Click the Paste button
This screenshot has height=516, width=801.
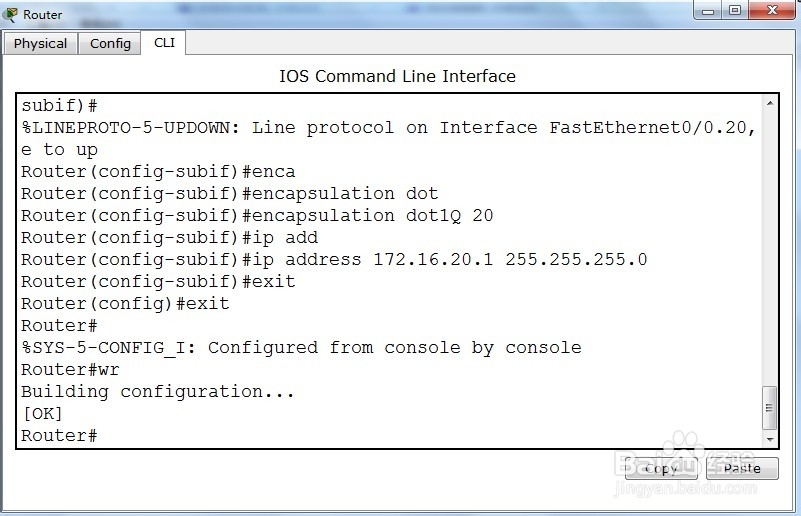click(742, 468)
